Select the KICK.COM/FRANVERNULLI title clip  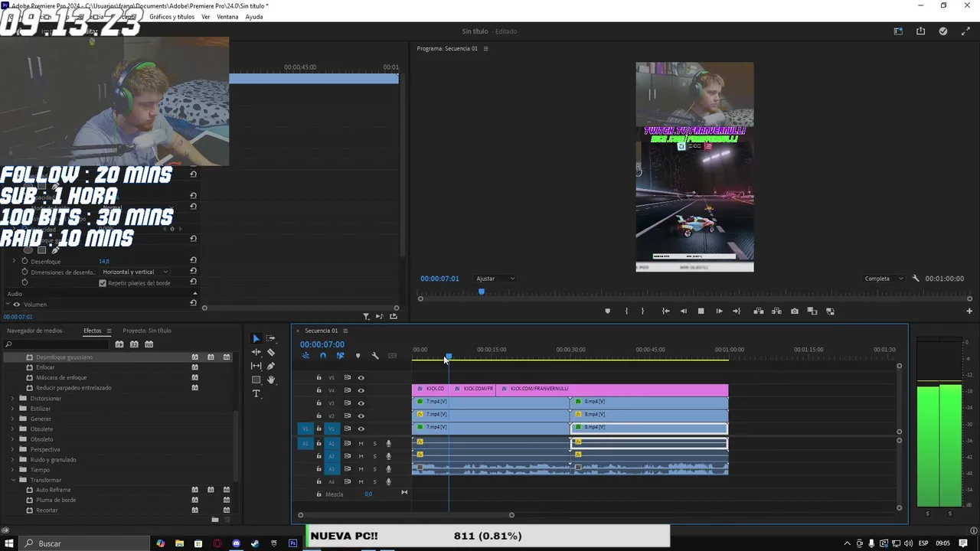(612, 389)
